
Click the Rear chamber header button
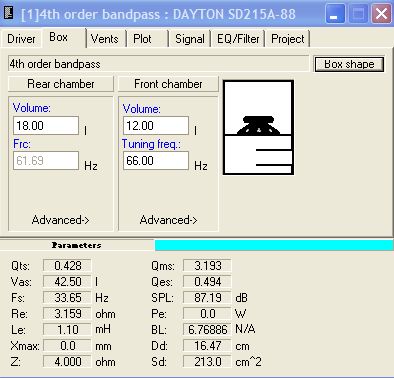[61, 84]
